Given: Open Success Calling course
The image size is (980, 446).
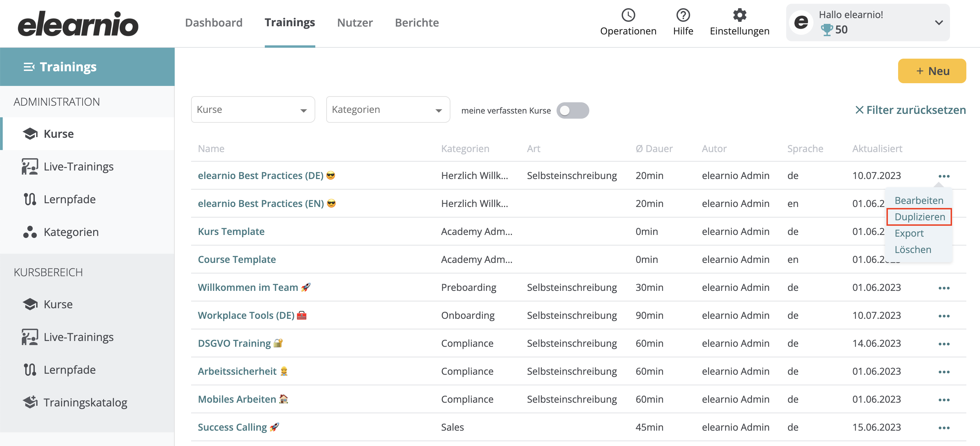Looking at the screenshot, I should [x=239, y=427].
